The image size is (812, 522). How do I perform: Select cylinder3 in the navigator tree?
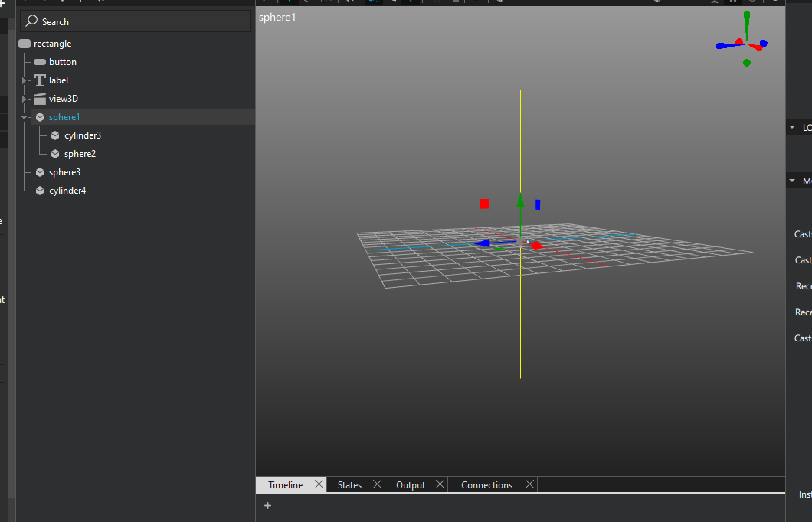(82, 135)
